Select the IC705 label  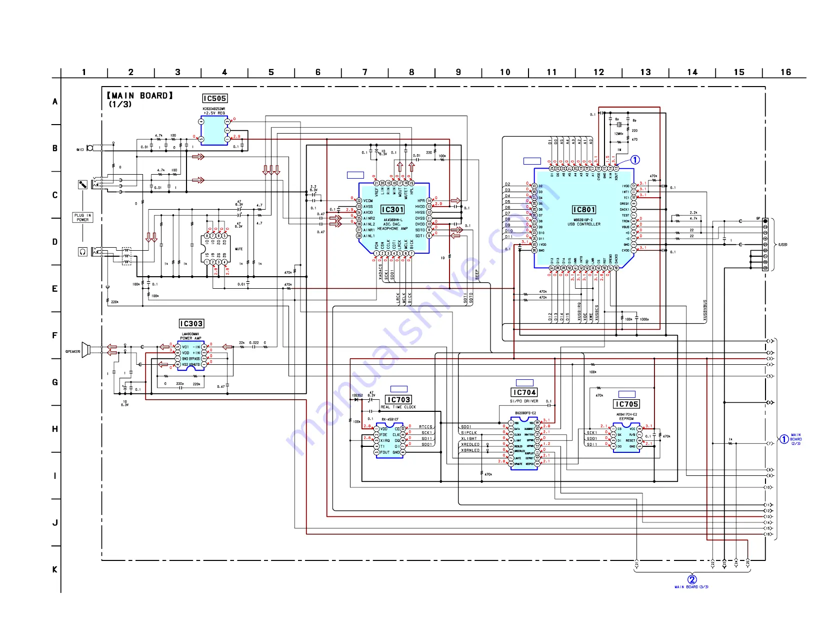point(627,404)
